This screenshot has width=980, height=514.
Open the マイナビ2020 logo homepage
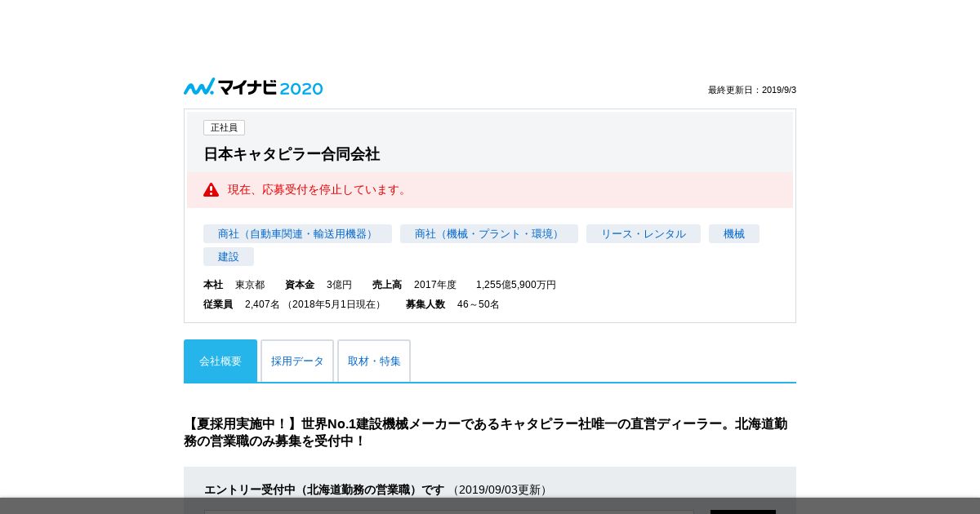click(253, 87)
